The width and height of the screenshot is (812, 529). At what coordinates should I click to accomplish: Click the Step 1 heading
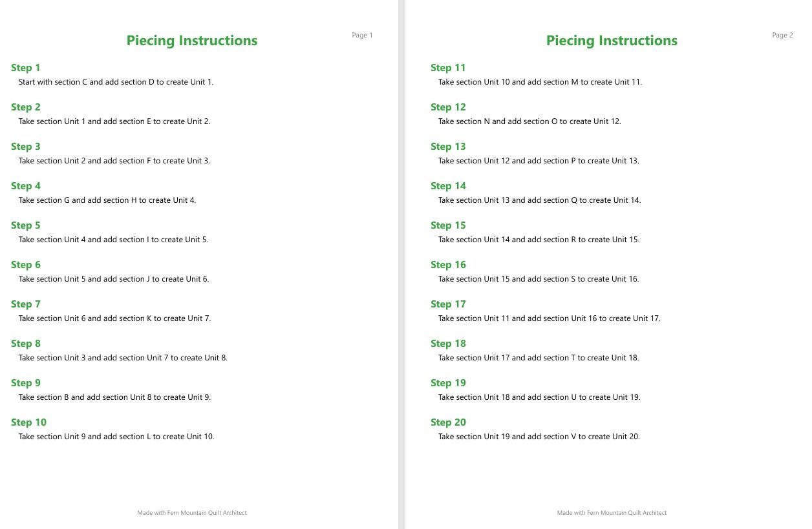coord(25,68)
